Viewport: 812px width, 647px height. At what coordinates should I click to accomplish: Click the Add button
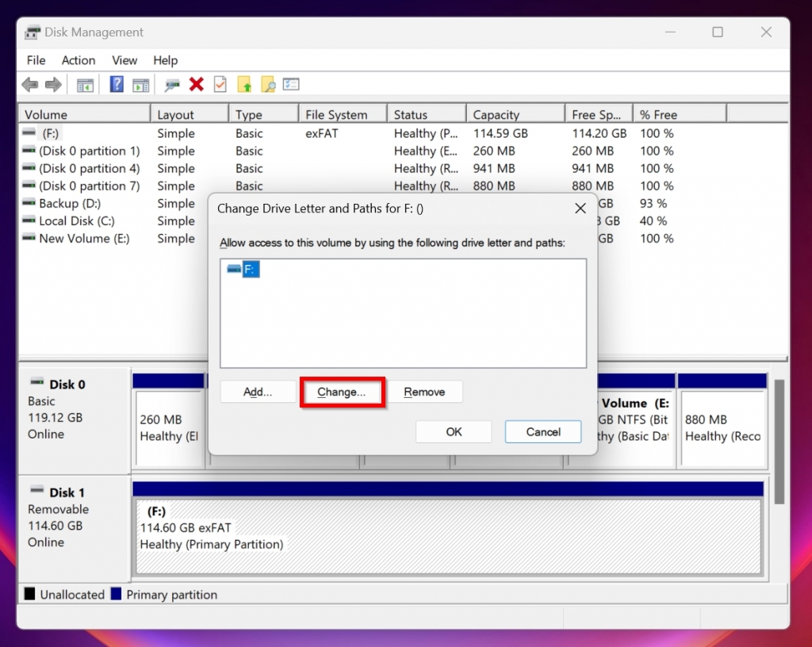coord(257,391)
